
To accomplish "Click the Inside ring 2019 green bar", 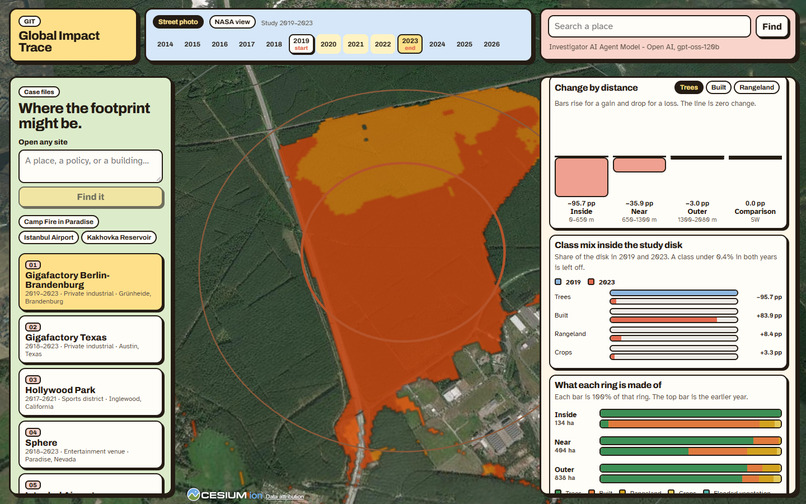I will 690,413.
